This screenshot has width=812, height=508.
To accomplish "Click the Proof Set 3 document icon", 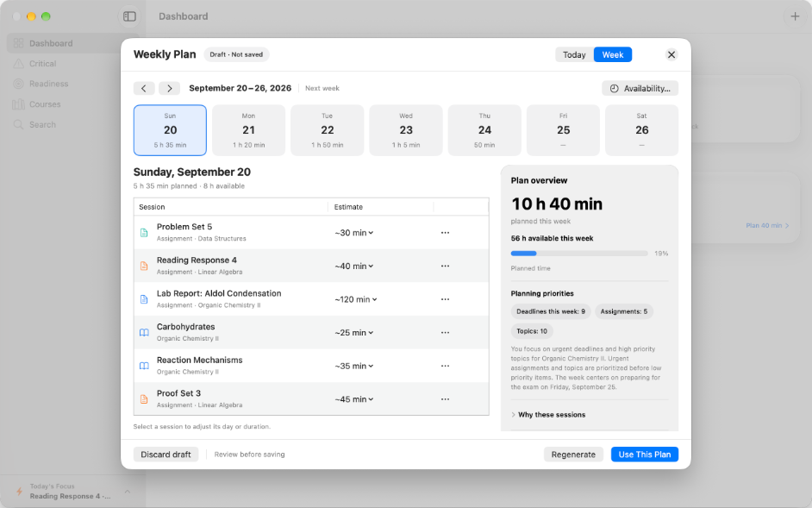I will point(144,399).
